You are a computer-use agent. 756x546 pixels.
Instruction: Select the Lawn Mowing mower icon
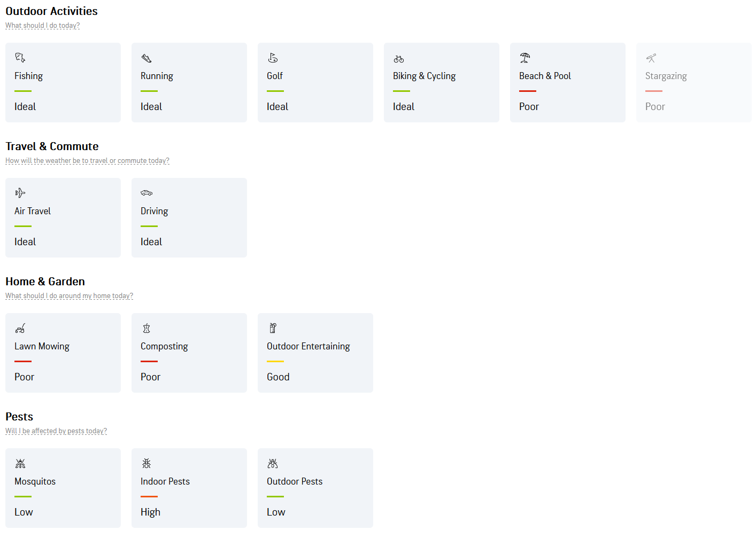[x=20, y=327]
